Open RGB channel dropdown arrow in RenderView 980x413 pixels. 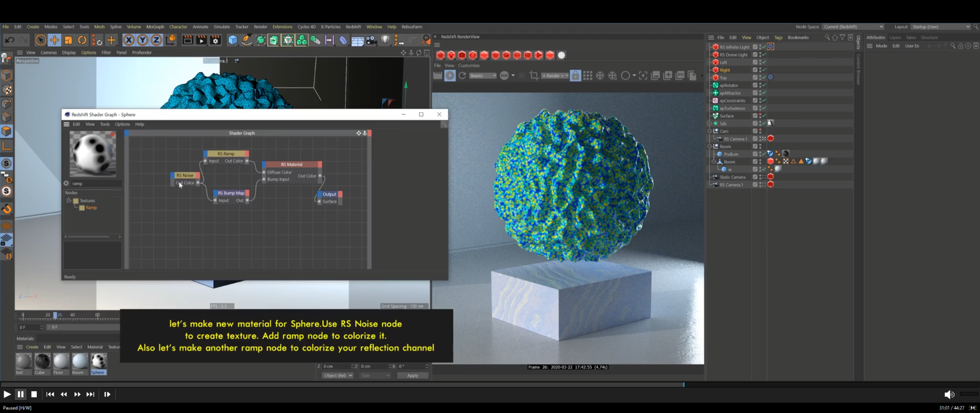(513, 75)
